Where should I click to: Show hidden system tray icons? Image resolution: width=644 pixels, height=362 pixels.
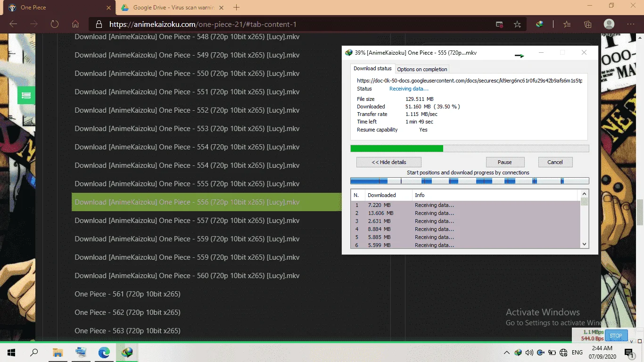click(x=507, y=353)
